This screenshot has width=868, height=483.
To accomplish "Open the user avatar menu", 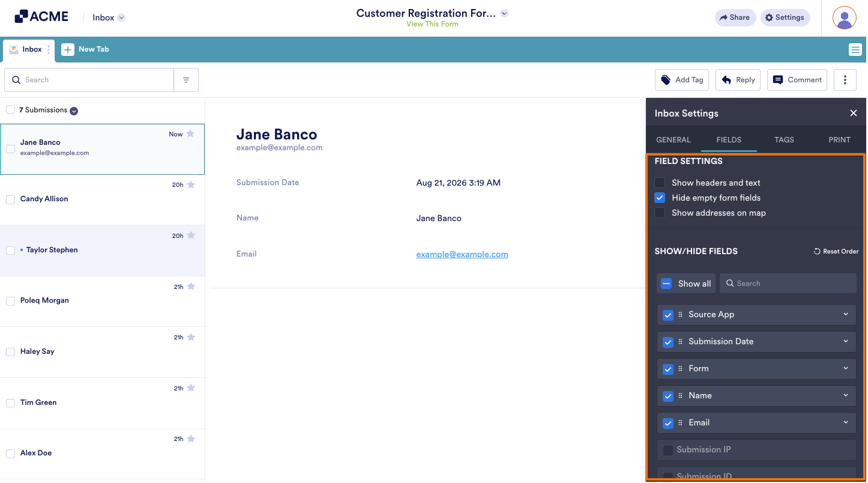I will (x=845, y=17).
